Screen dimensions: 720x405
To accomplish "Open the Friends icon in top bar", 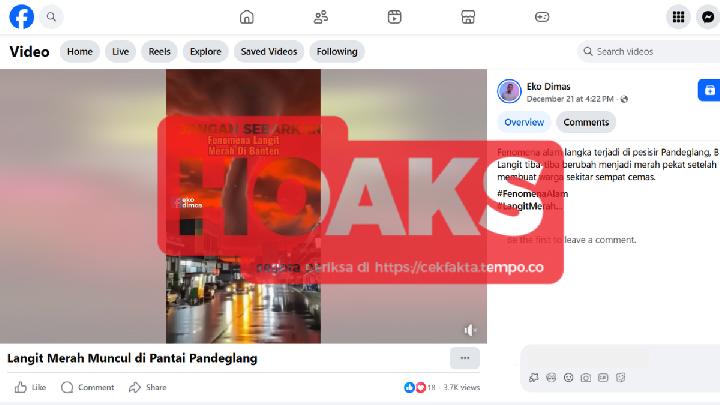I will tap(321, 17).
